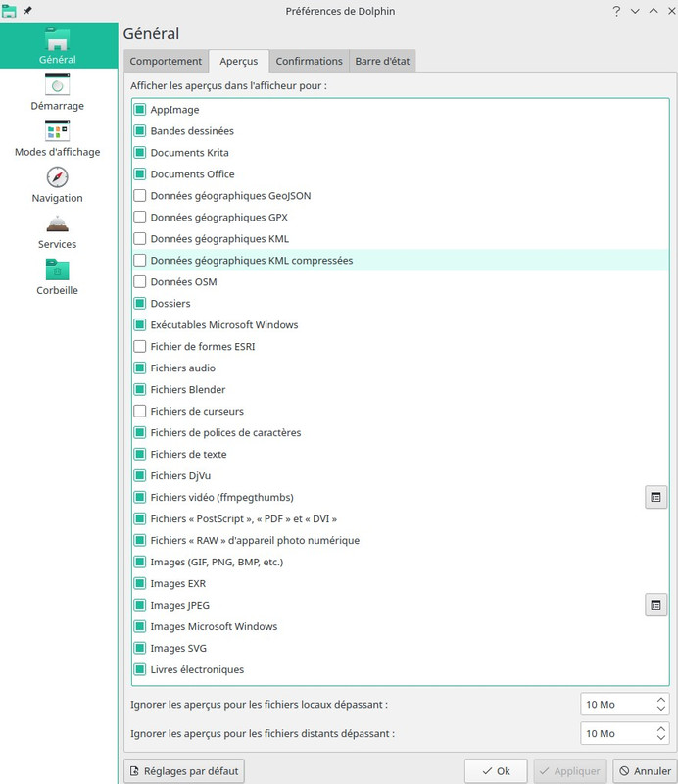This screenshot has width=678, height=784.
Task: Decrease the remote files size limit
Action: pos(661,738)
